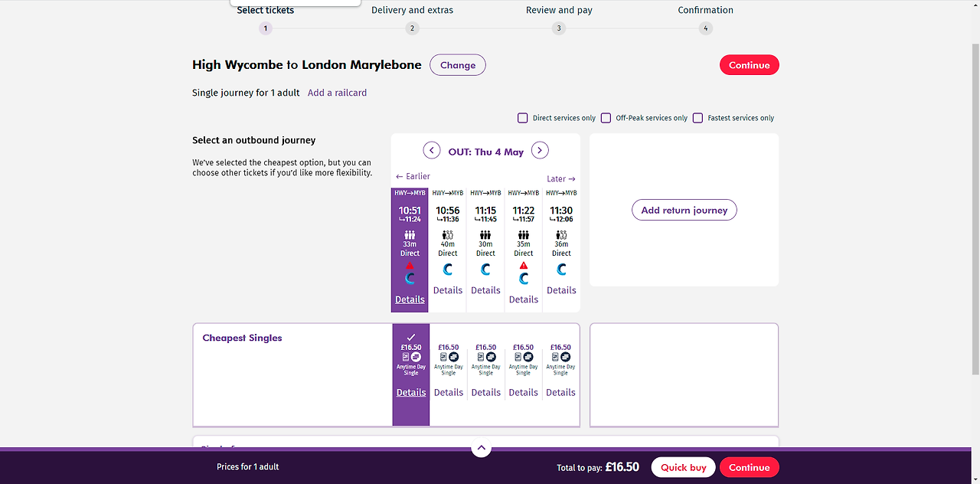Go to Delivery and extras step 2

[x=412, y=28]
